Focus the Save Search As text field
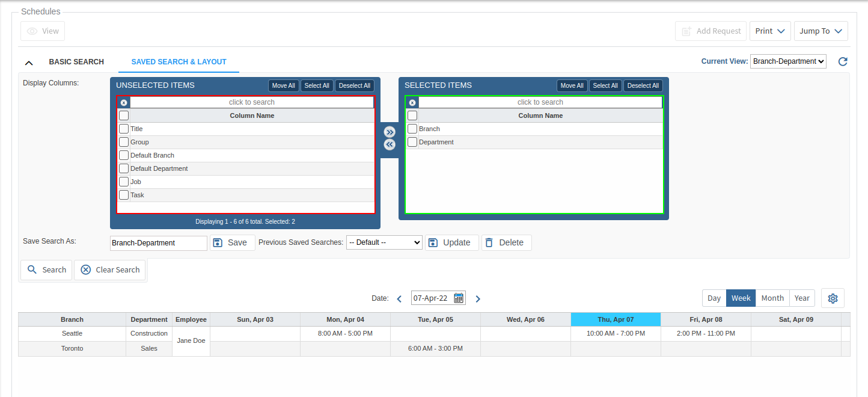 click(x=159, y=243)
